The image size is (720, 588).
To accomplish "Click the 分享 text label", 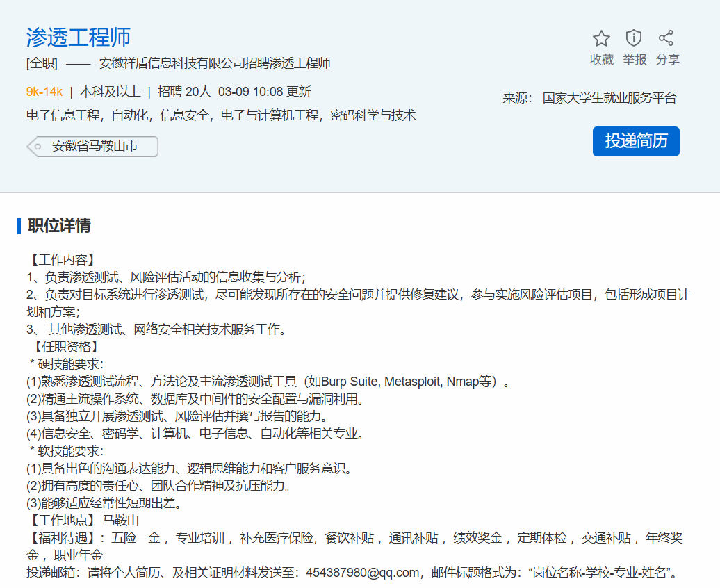I will 667,60.
